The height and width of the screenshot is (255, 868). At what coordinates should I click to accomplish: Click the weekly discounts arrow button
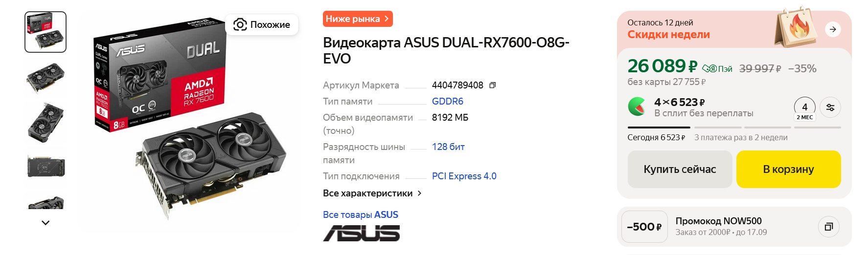(832, 29)
